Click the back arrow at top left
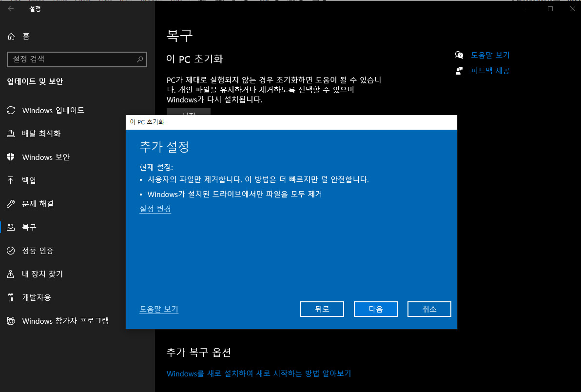The width and height of the screenshot is (581, 392). pos(10,8)
